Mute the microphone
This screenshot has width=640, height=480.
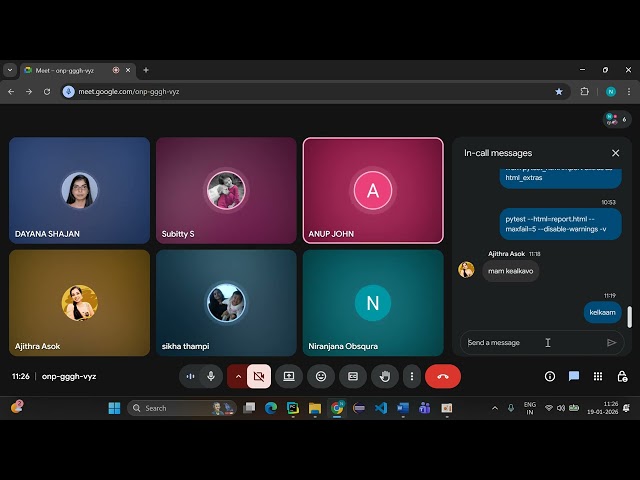click(211, 376)
